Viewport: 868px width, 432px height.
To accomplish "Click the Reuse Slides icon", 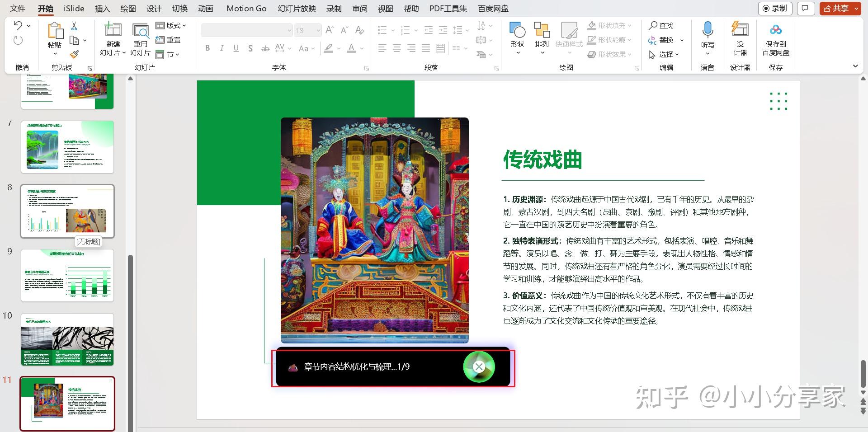I will (141, 30).
